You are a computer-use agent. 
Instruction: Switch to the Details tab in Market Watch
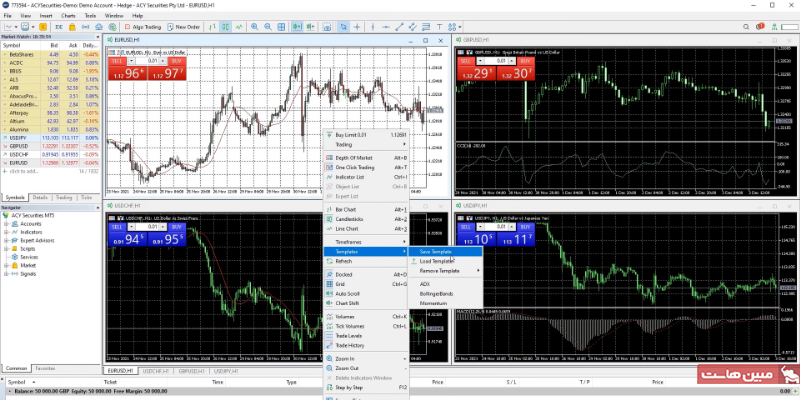point(40,197)
